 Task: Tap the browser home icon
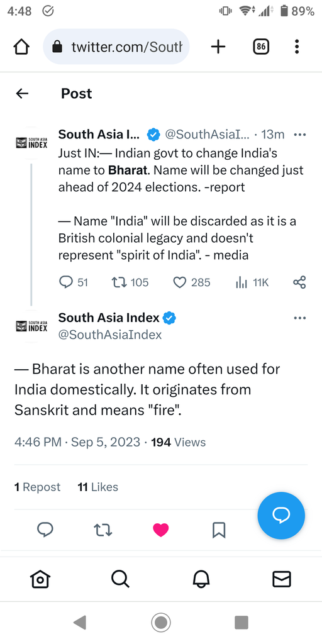pos(22,47)
